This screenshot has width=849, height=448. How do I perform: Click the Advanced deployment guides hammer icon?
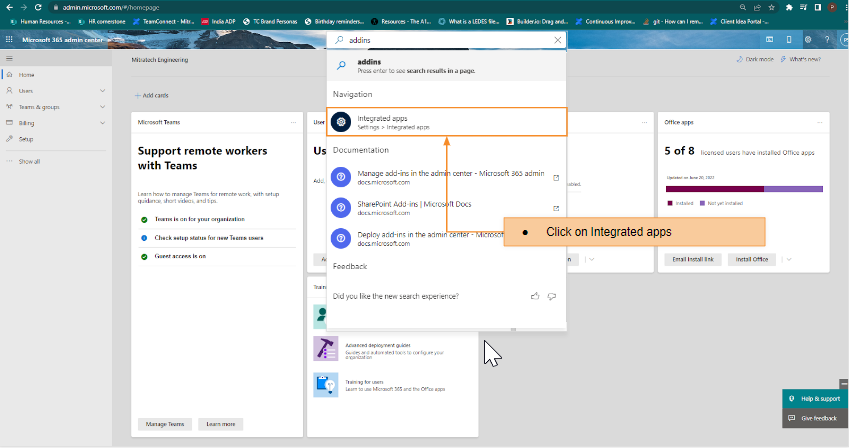click(x=325, y=348)
